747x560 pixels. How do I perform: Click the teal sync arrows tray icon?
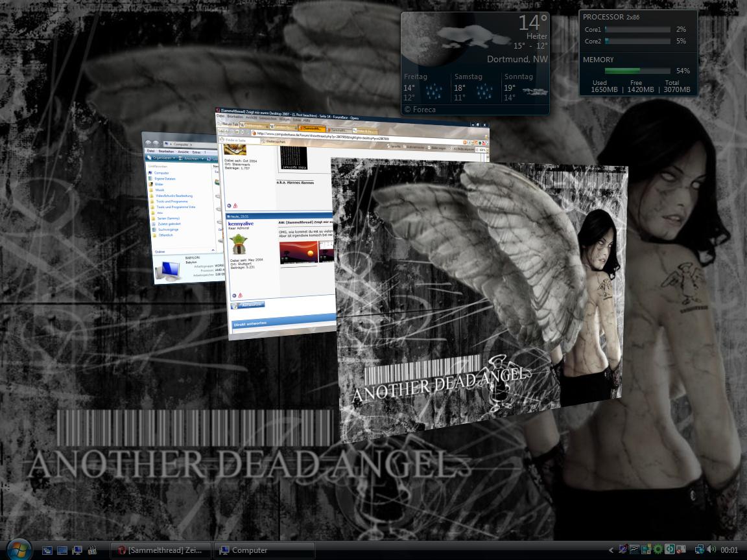(669, 549)
